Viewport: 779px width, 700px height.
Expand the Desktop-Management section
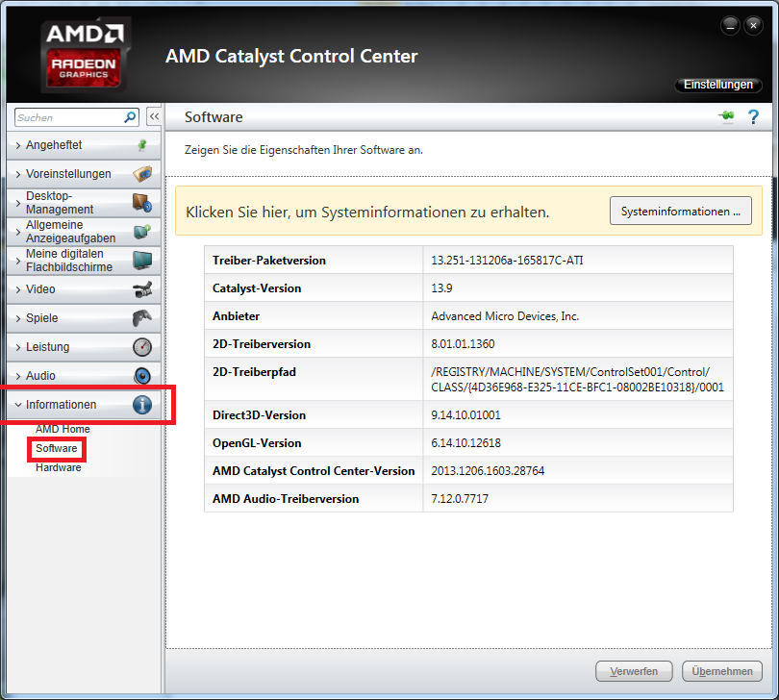click(84, 203)
